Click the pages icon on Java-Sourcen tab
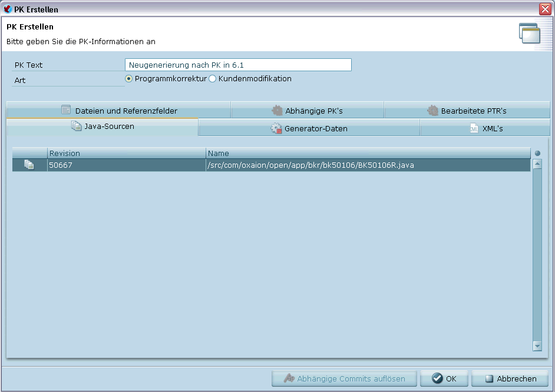 point(76,126)
